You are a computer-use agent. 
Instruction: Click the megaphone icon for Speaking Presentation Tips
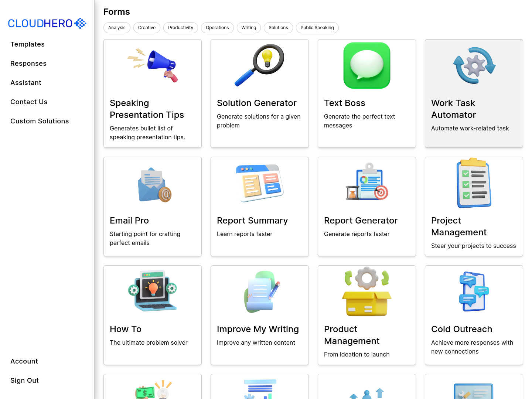pyautogui.click(x=153, y=65)
